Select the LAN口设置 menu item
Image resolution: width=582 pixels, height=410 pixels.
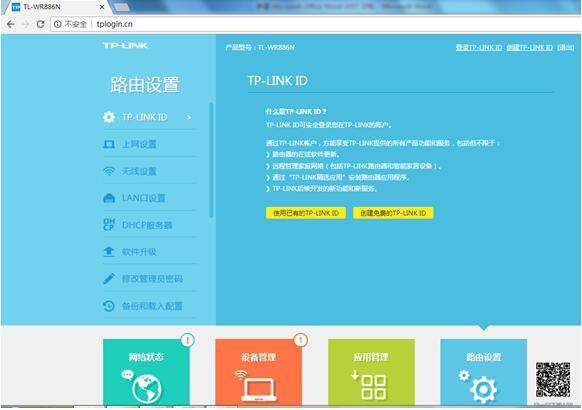point(149,198)
